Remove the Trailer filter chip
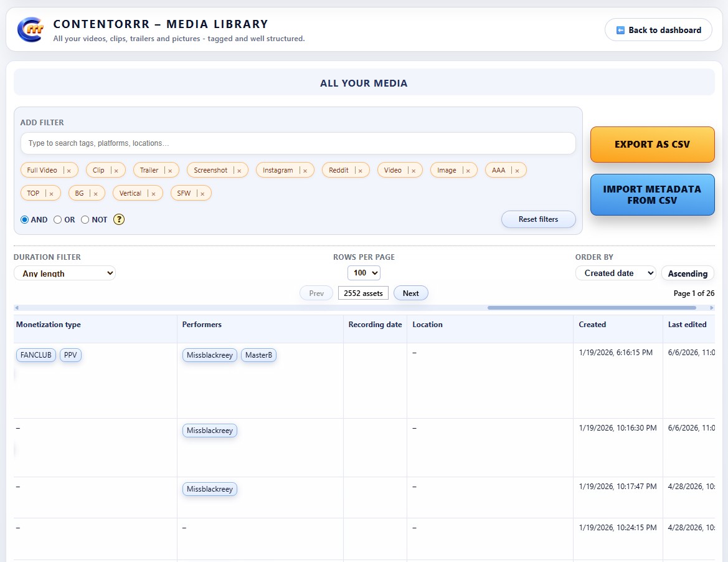 tap(170, 171)
